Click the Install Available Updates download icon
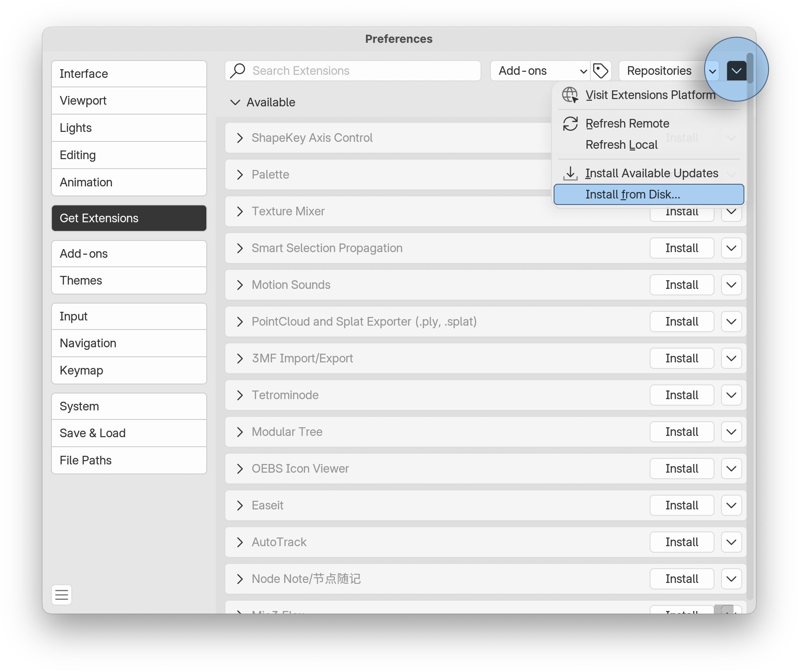Image resolution: width=798 pixels, height=672 pixels. (x=570, y=173)
